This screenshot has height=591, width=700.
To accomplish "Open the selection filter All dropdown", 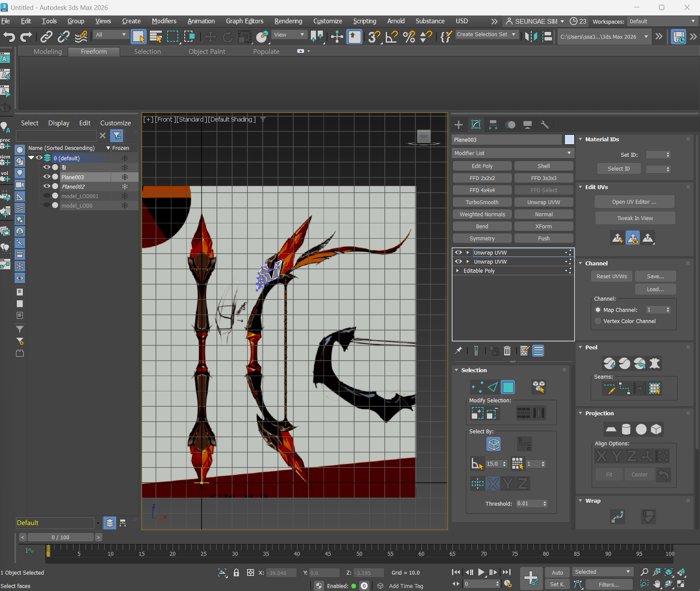I will pyautogui.click(x=111, y=34).
